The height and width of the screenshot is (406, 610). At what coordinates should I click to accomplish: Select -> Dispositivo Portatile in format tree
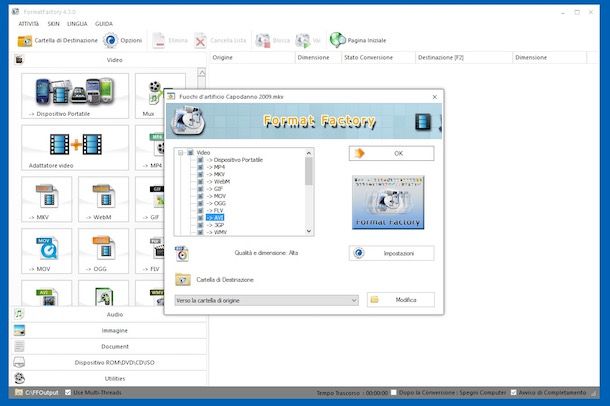235,160
